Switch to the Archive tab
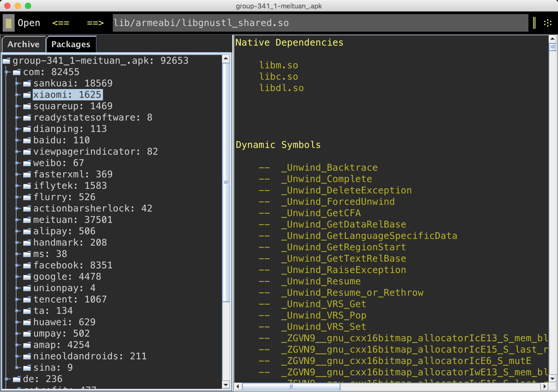The width and height of the screenshot is (558, 392). (23, 44)
